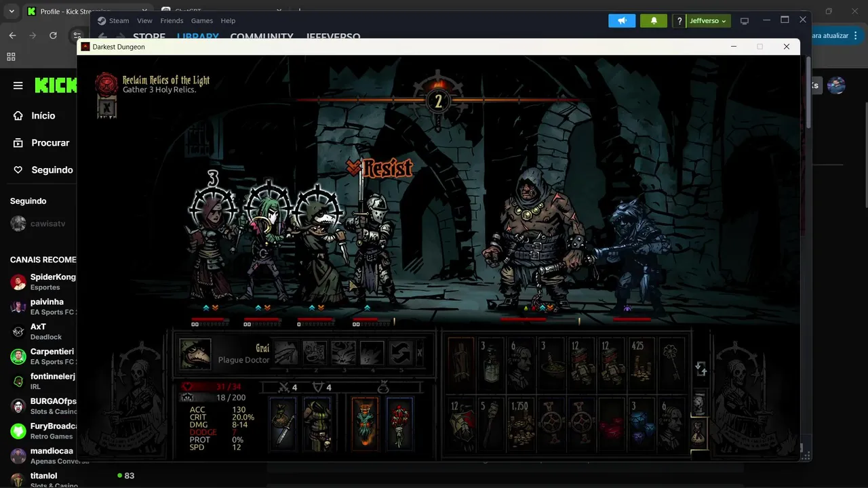The width and height of the screenshot is (868, 488).
Task: Click the pass turn X button
Action: 420,352
